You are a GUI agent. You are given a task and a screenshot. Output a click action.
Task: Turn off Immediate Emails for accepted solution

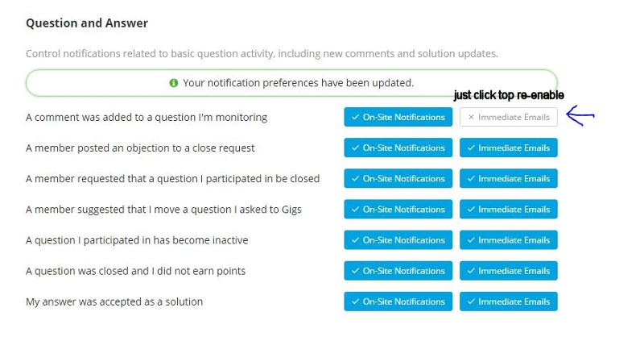click(509, 301)
